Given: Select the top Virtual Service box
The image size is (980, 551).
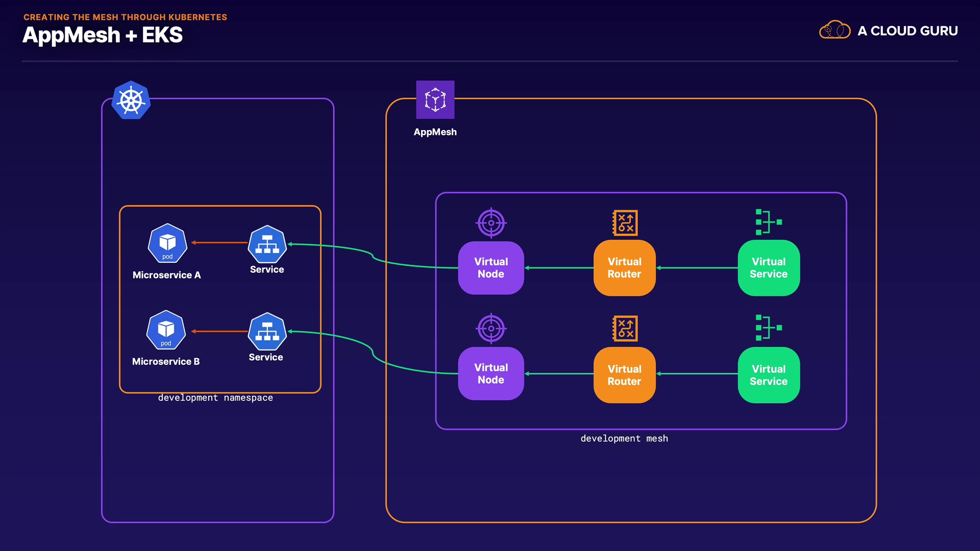Looking at the screenshot, I should coord(769,268).
